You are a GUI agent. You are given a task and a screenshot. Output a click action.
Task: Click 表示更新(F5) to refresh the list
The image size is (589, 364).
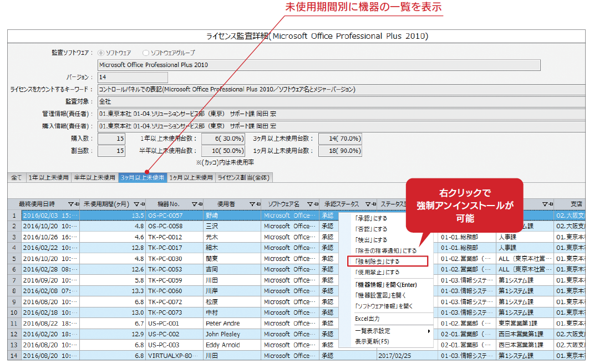pos(372,341)
